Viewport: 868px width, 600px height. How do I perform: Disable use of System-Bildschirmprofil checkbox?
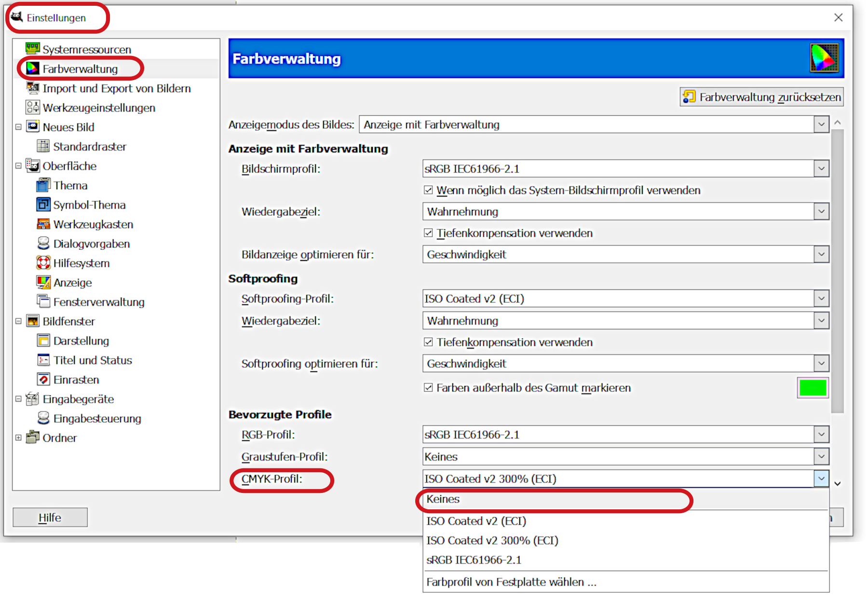click(428, 190)
